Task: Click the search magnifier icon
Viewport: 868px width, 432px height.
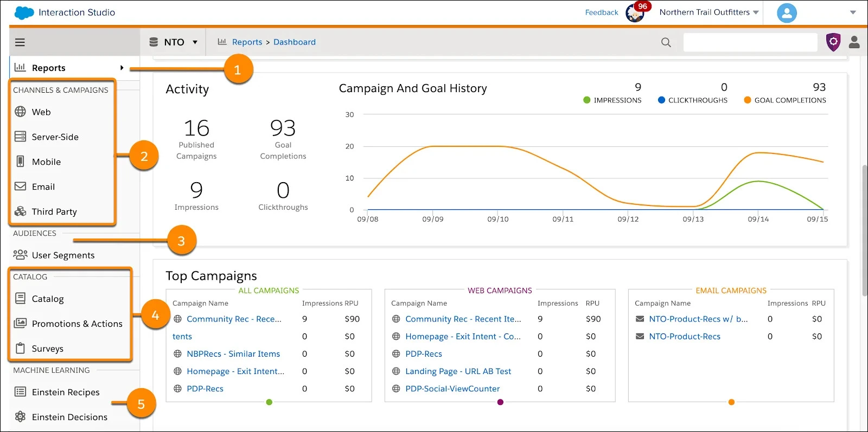Action: coord(666,42)
